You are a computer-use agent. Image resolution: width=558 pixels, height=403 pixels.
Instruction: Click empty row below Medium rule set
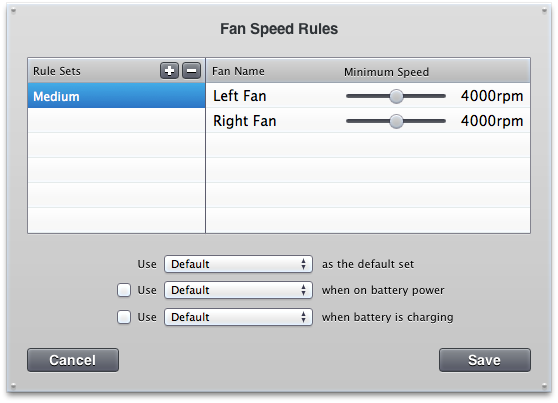point(116,120)
